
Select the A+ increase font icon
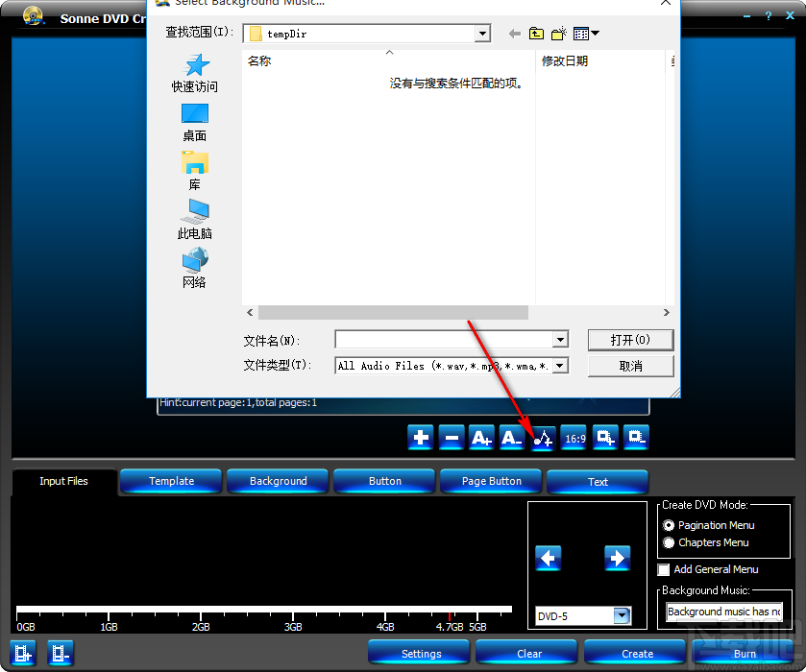(x=481, y=437)
